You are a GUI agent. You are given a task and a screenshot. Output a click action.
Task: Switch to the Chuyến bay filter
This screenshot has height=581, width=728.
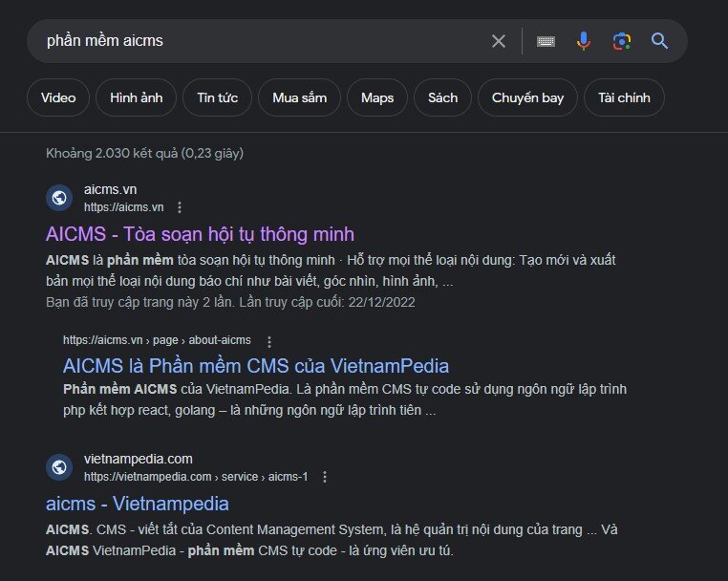[528, 97]
